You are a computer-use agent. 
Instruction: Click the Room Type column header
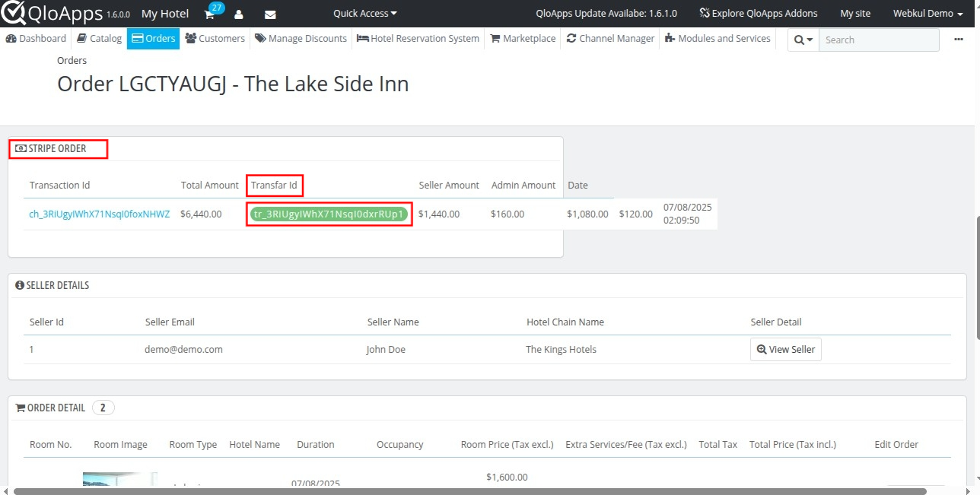pos(193,445)
